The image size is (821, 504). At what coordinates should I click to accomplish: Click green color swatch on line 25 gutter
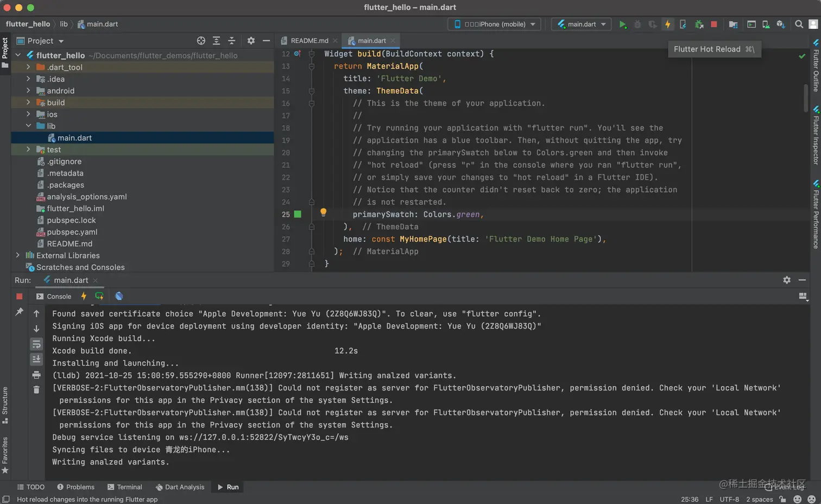click(x=298, y=215)
